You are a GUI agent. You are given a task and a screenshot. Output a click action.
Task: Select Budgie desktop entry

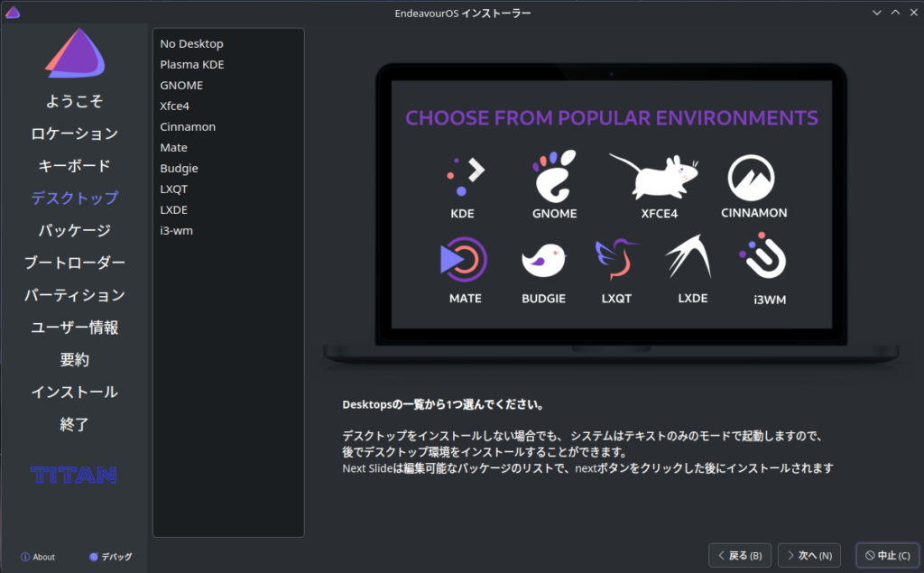click(179, 168)
